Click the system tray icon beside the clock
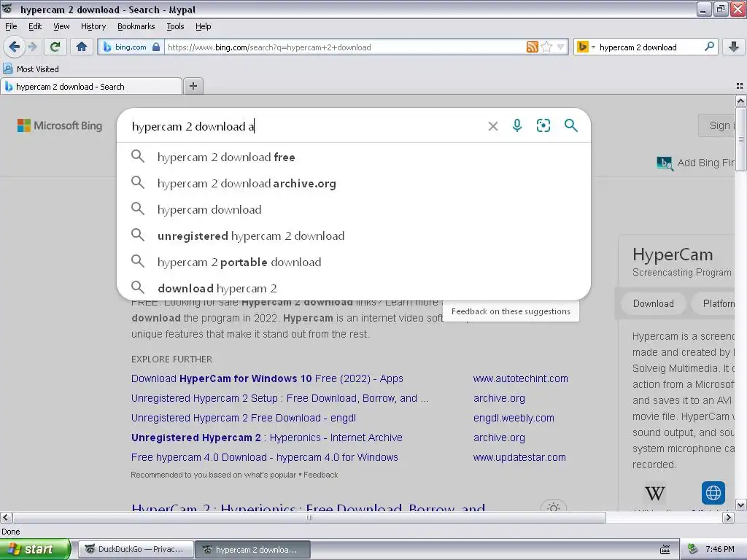Screen dimensions: 747x560 coord(692,549)
